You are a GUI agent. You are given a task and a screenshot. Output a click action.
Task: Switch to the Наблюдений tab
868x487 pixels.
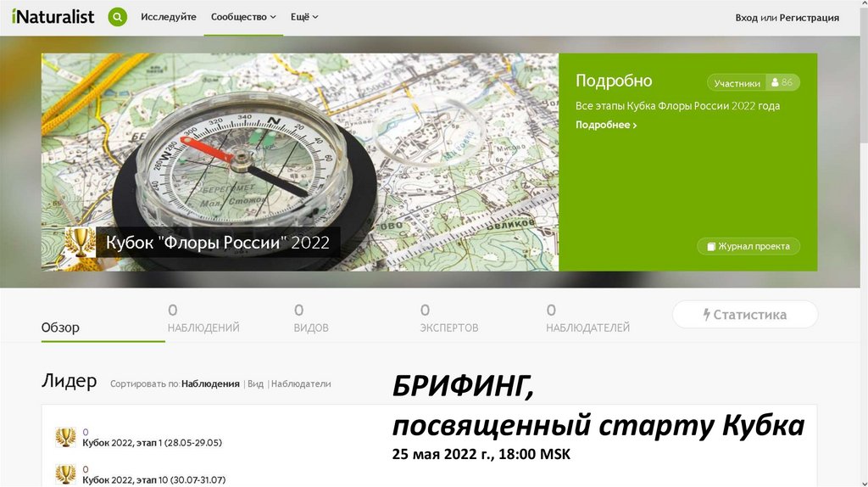coord(203,318)
